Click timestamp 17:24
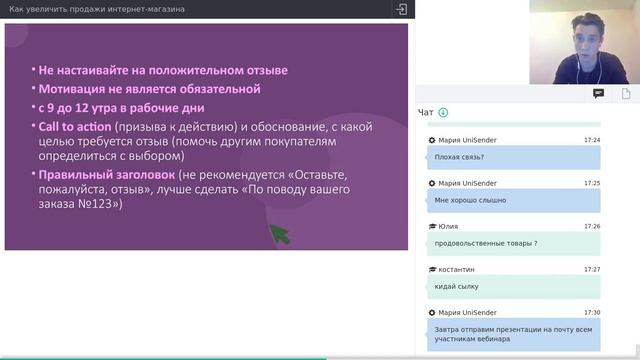Screen dimensions: 640x360 592,140
